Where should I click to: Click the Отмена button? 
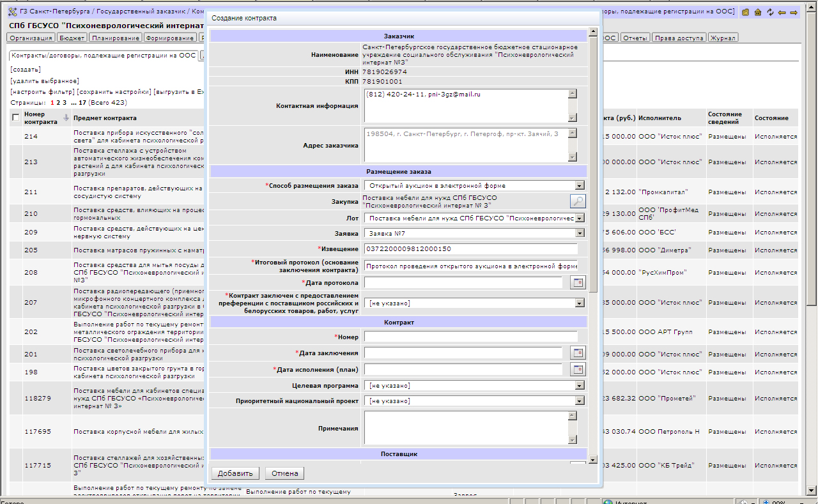tap(284, 473)
